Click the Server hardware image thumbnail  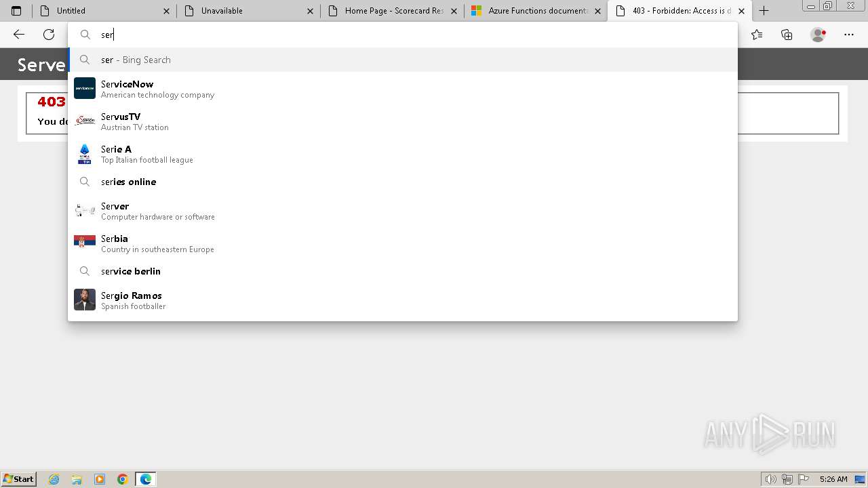coord(85,211)
